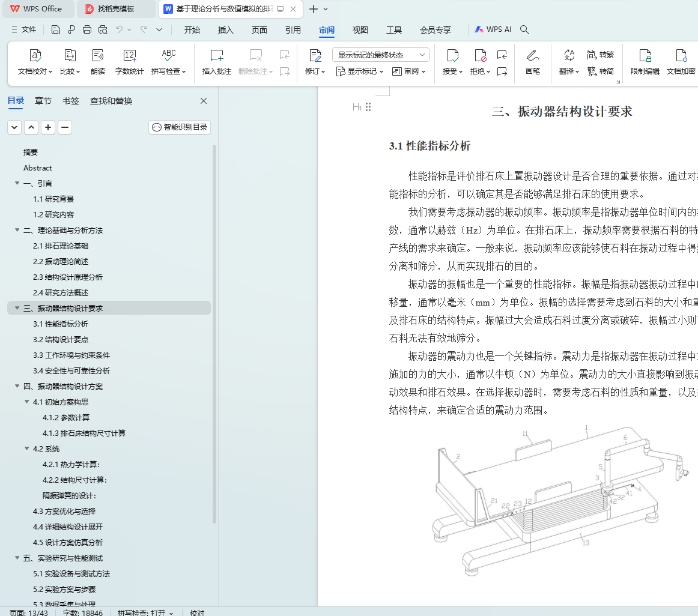Screen dimensions: 698x616
Task: Collapse 四、振动器结构设计方案 outline section
Action: click(x=17, y=386)
